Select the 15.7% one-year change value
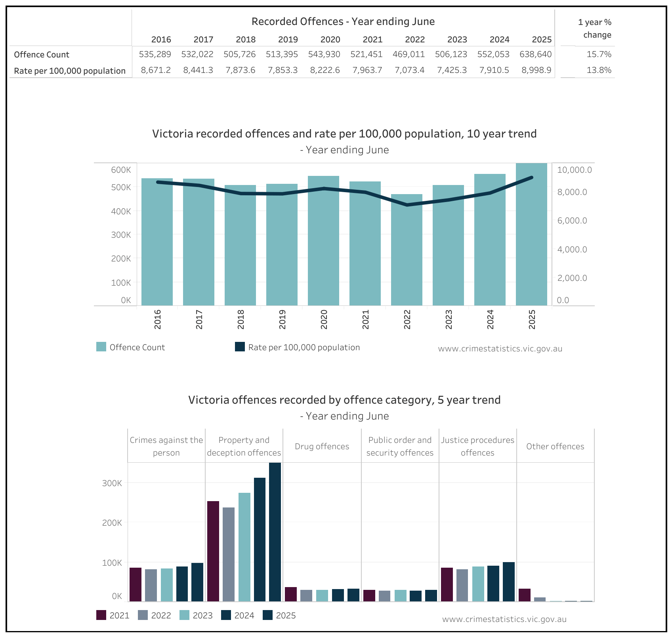Image resolution: width=672 pixels, height=637 pixels. coord(599,54)
